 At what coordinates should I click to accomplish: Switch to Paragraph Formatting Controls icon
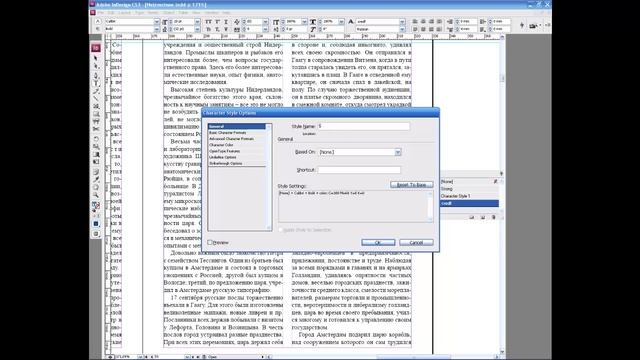pyautogui.click(x=98, y=29)
